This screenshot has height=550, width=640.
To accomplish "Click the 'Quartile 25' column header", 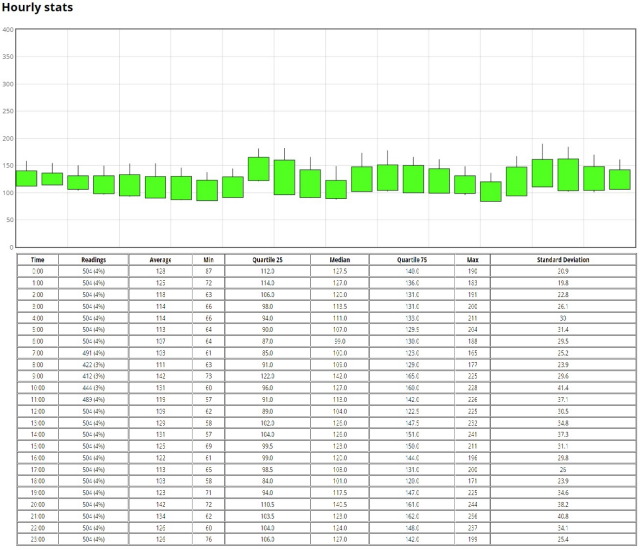I will coord(267,259).
